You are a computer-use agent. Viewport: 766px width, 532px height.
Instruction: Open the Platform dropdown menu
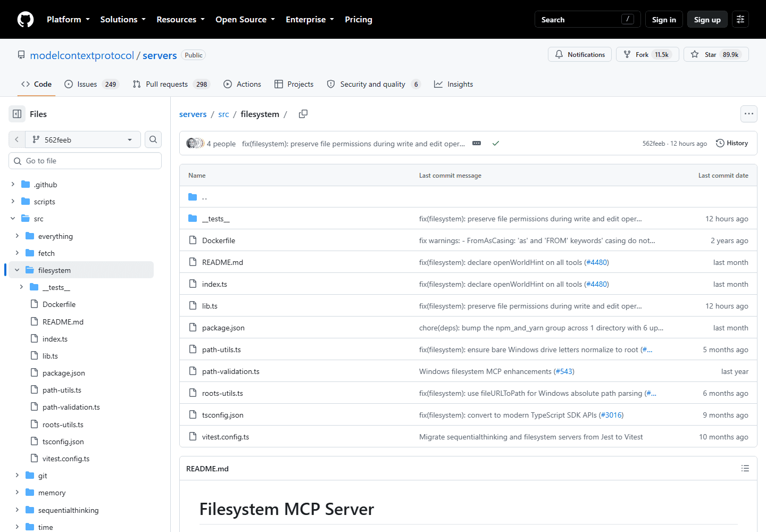tap(68, 20)
